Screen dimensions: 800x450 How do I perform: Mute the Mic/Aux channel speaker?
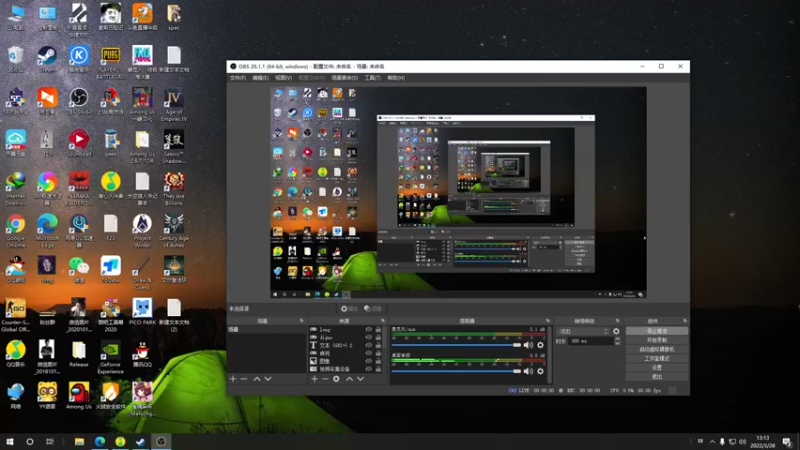tap(528, 345)
